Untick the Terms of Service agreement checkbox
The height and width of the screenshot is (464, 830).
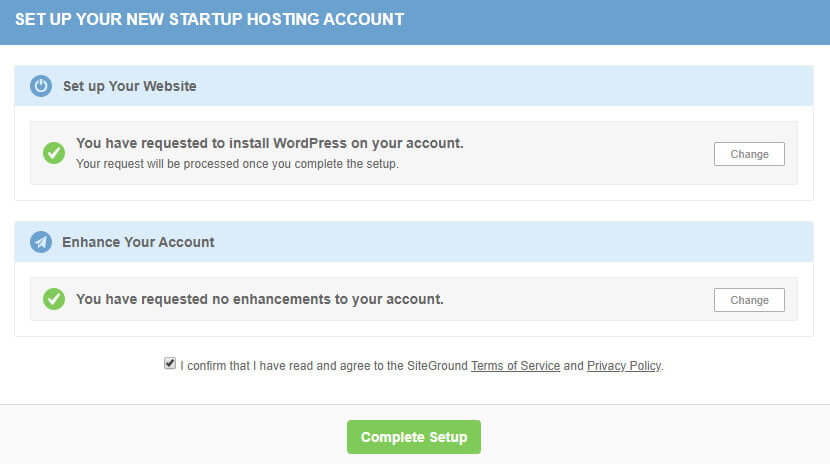169,363
